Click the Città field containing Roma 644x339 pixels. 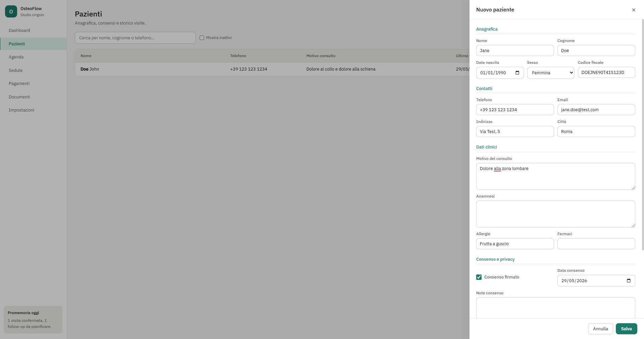pyautogui.click(x=596, y=131)
